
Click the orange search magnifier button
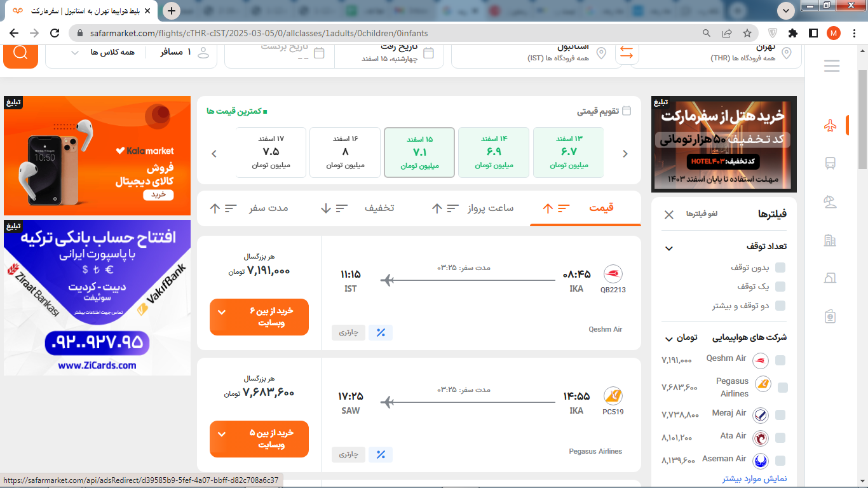pyautogui.click(x=20, y=53)
